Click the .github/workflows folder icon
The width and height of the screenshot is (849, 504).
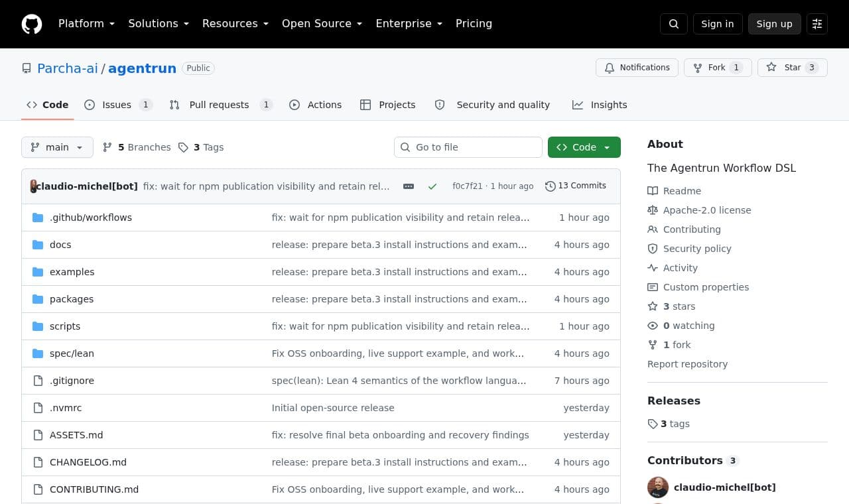tap(38, 218)
